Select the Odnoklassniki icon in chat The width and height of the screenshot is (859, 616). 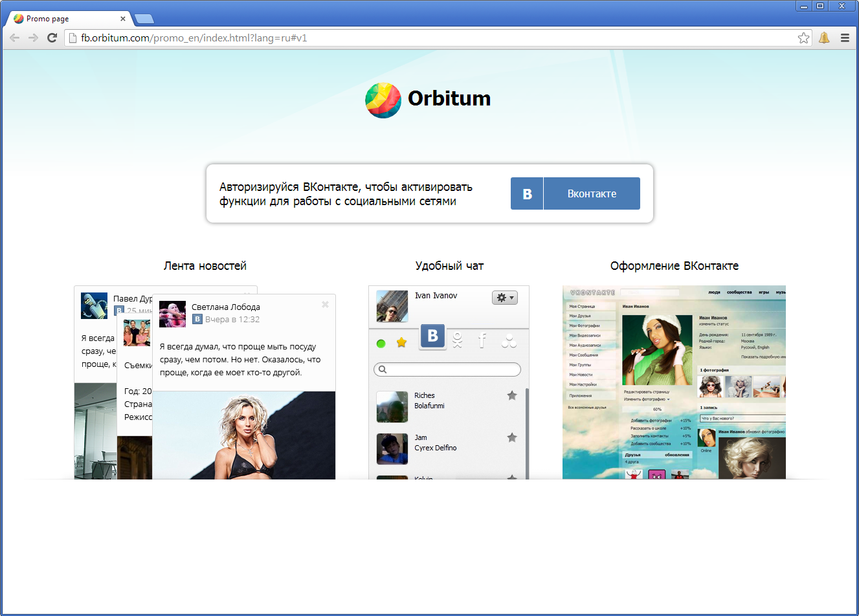click(x=458, y=340)
